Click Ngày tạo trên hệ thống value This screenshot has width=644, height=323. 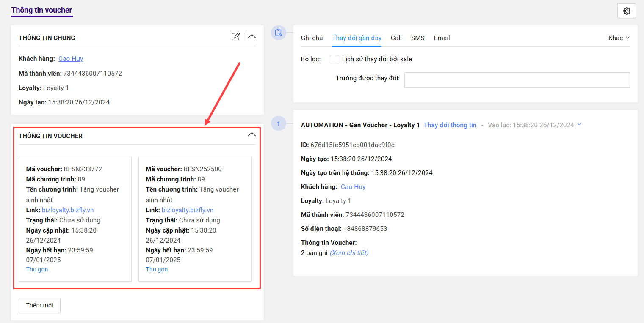coord(402,173)
